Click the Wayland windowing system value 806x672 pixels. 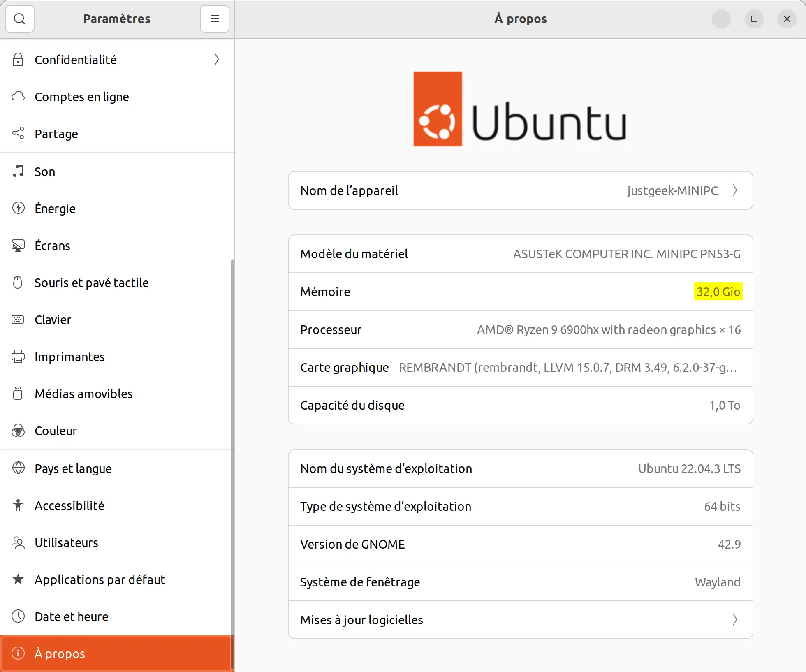click(x=718, y=582)
